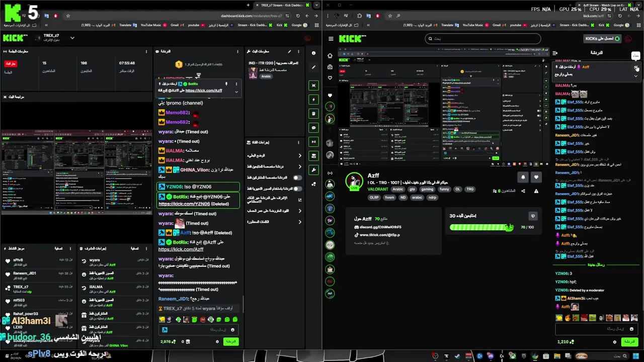Click dashboard chat message input field

(x=198, y=330)
